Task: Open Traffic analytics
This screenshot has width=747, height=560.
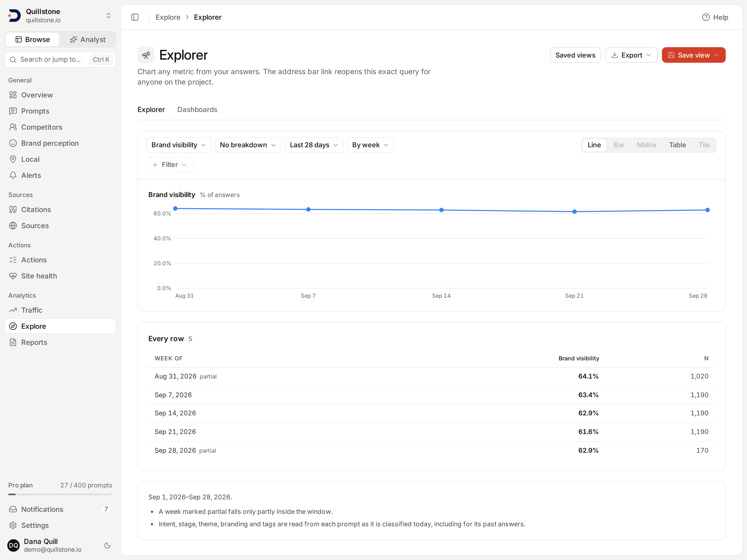Action: point(60,310)
